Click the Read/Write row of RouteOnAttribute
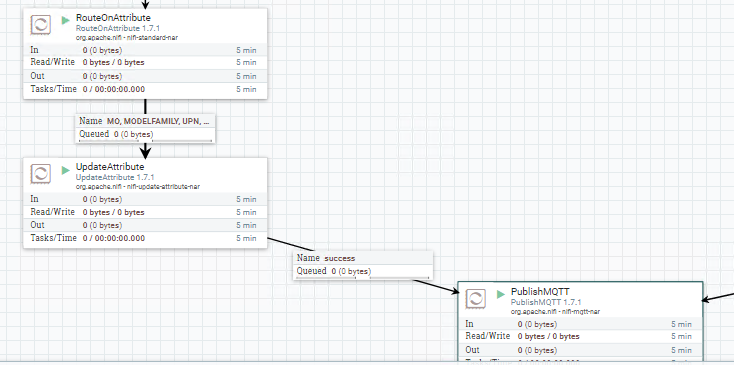Screen dimensions: 734x365 point(145,62)
